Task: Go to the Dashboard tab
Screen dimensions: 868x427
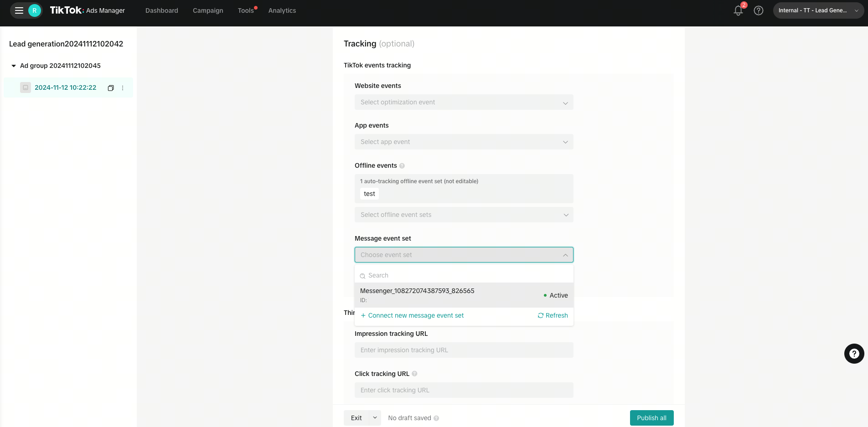Action: click(162, 10)
